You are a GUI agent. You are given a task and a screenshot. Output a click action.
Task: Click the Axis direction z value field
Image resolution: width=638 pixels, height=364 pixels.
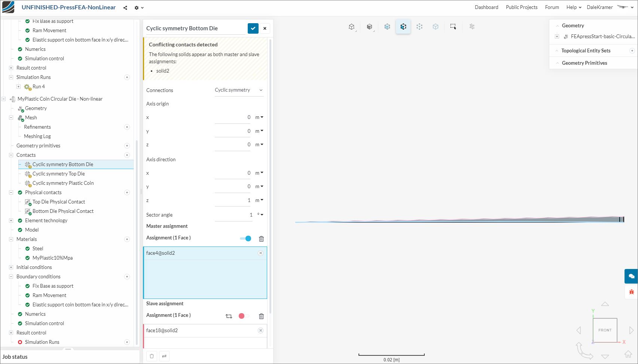233,201
